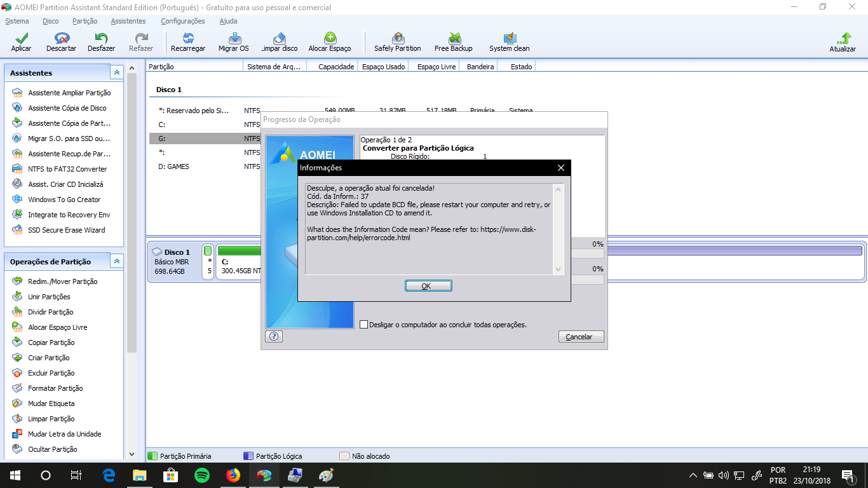
Task: Open the Partição menu
Action: (x=85, y=21)
